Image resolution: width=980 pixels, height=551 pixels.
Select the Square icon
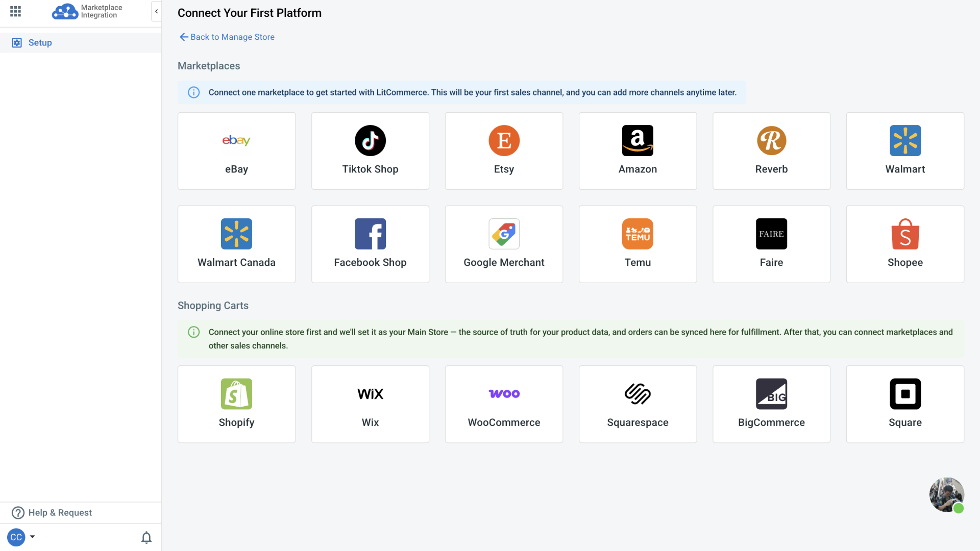click(x=905, y=394)
